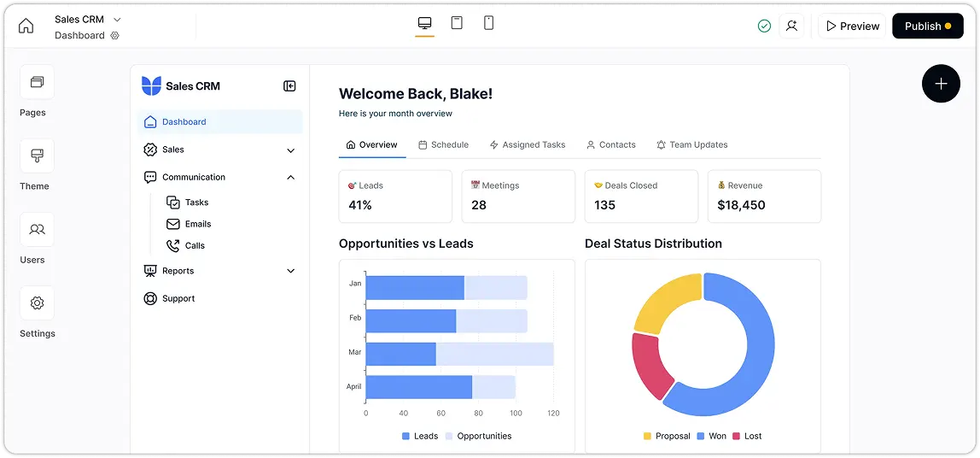Click the Publish button
The image size is (980, 458).
tap(927, 26)
